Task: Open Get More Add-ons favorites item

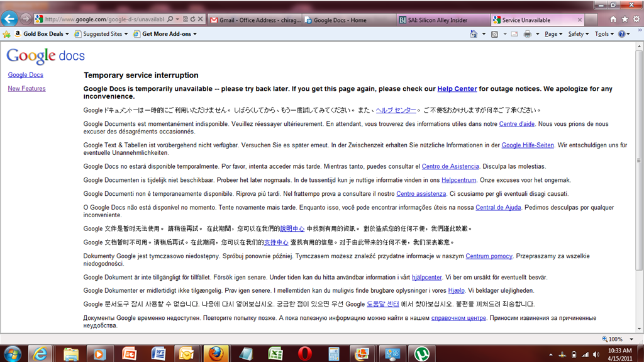Action: tap(165, 34)
